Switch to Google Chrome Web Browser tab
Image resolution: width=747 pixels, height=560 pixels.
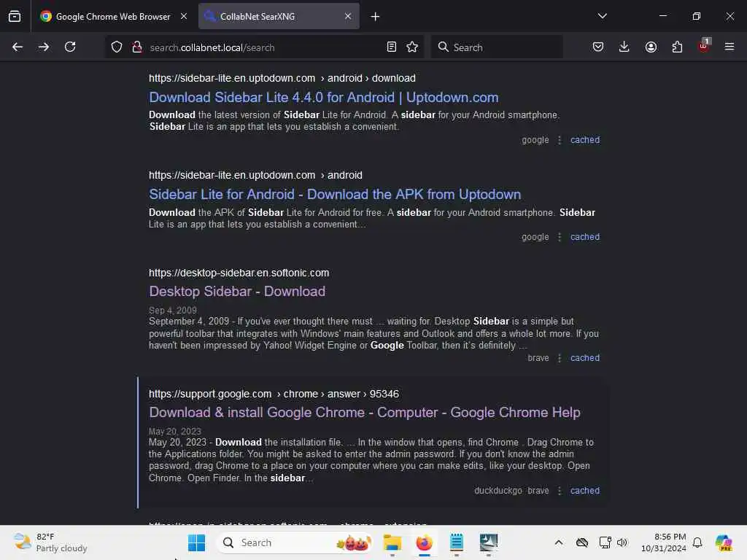(x=113, y=16)
